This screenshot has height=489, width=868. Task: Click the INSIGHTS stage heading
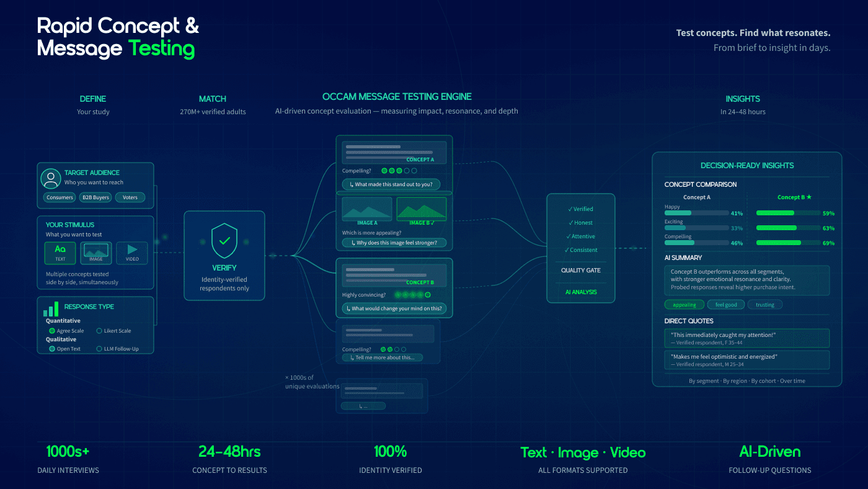tap(743, 99)
